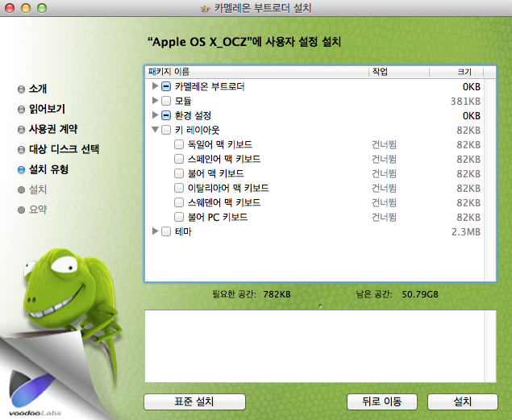Click the description text box area
The width and height of the screenshot is (512, 420).
click(314, 347)
